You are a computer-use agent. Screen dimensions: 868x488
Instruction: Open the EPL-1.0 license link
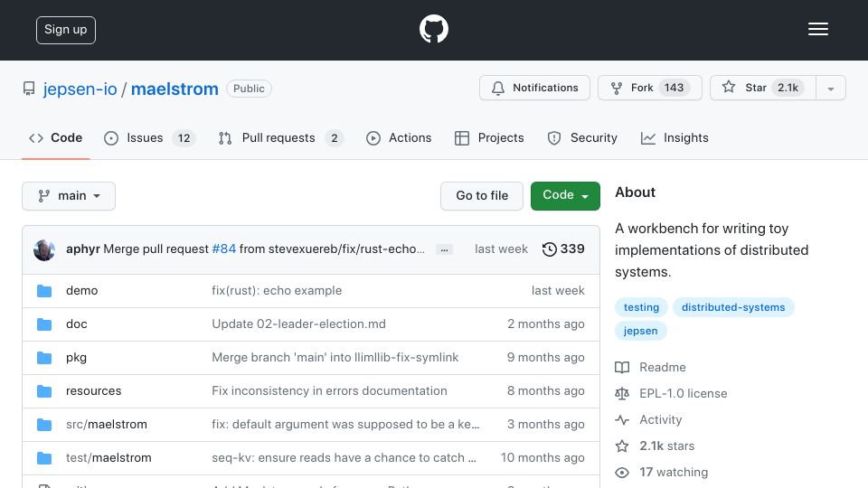[x=684, y=393]
